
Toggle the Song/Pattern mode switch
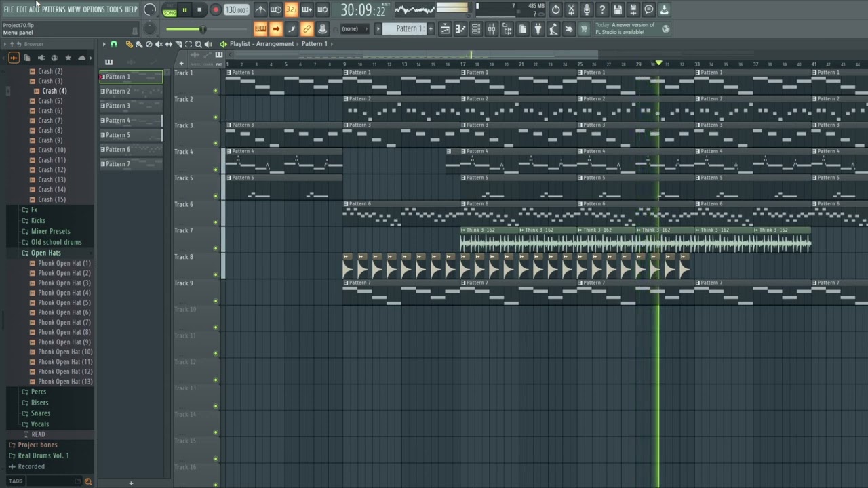pyautogui.click(x=170, y=10)
